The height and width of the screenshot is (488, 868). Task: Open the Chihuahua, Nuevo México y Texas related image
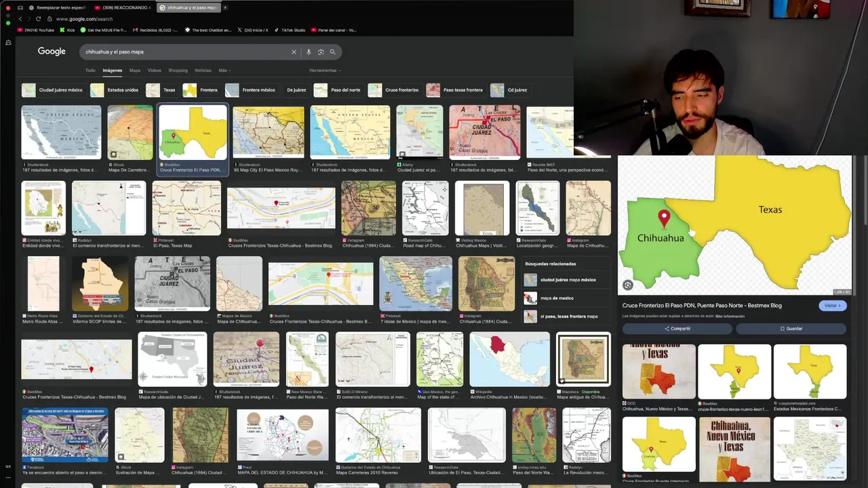point(659,371)
